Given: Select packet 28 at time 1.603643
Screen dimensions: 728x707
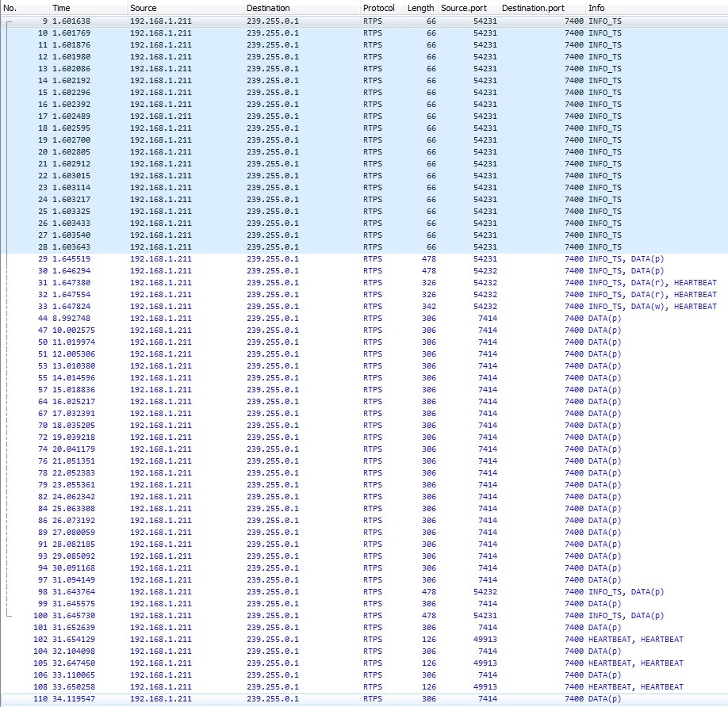Looking at the screenshot, I should coord(364,246).
